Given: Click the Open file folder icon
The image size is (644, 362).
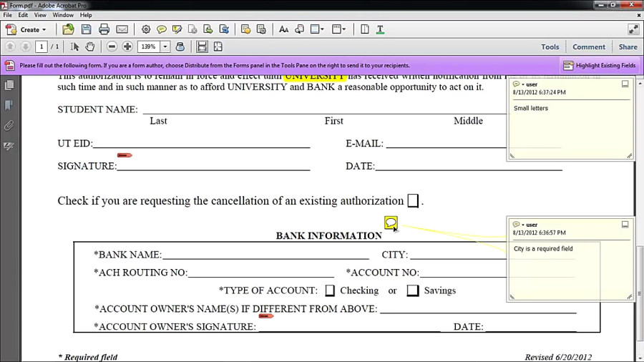Looking at the screenshot, I should tap(68, 29).
